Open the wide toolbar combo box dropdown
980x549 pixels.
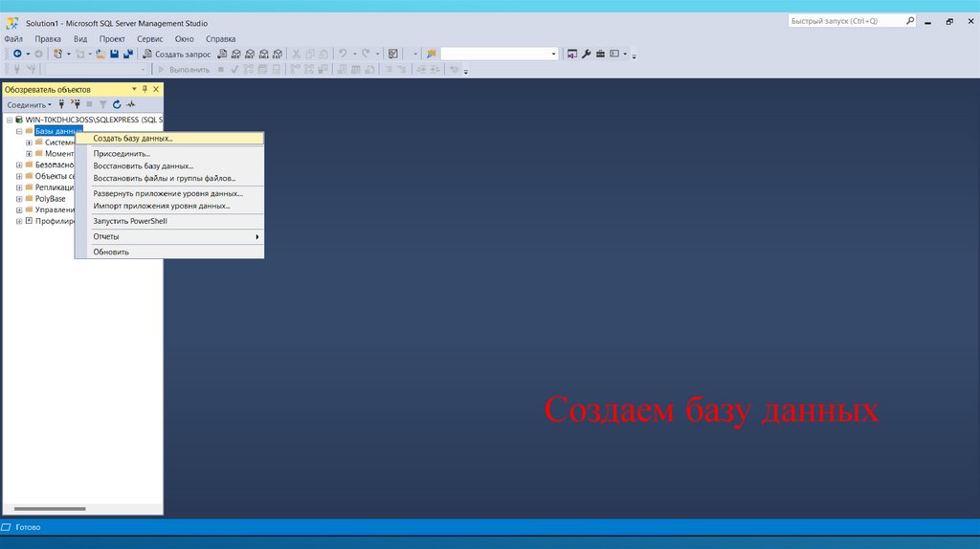pos(553,54)
